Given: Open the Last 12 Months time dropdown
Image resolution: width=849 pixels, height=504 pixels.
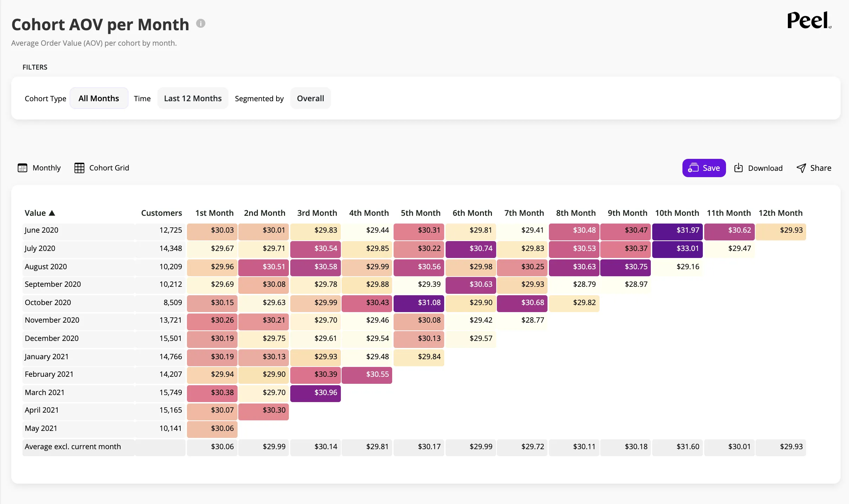Looking at the screenshot, I should click(x=193, y=98).
